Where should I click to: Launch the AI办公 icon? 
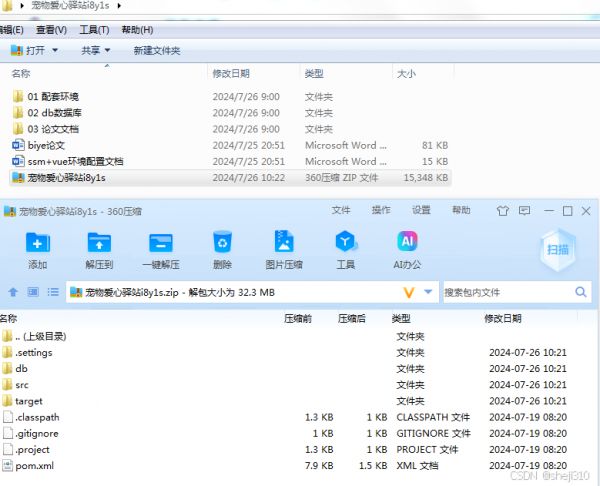click(407, 241)
